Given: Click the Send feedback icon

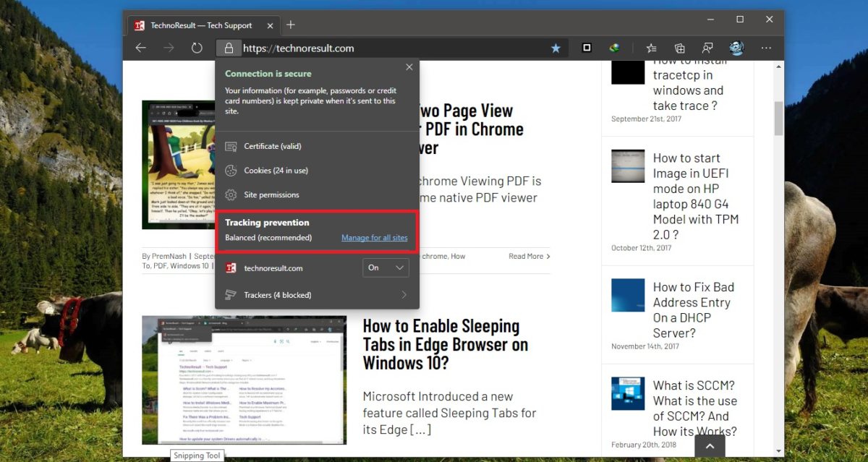Looking at the screenshot, I should [707, 48].
